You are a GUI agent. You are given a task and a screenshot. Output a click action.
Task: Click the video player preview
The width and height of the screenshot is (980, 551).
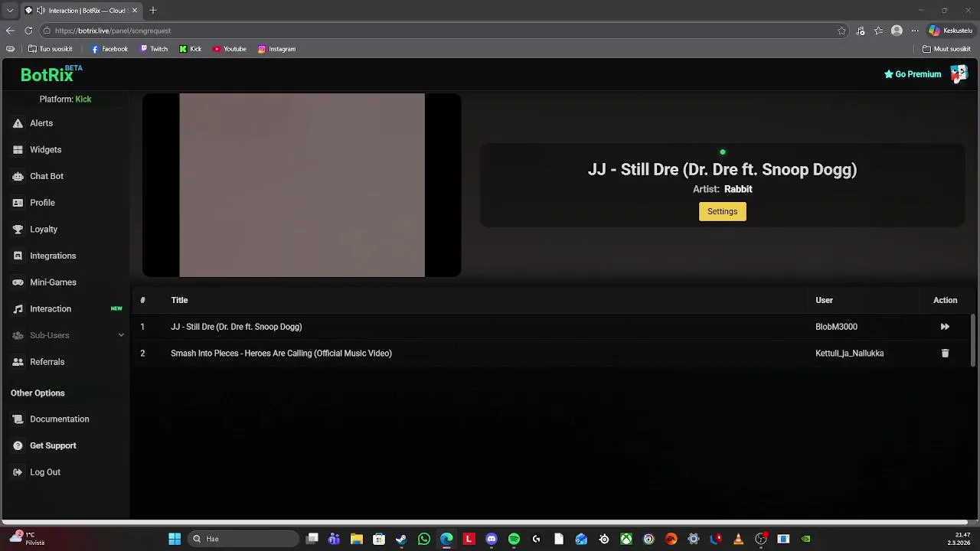[x=302, y=185]
